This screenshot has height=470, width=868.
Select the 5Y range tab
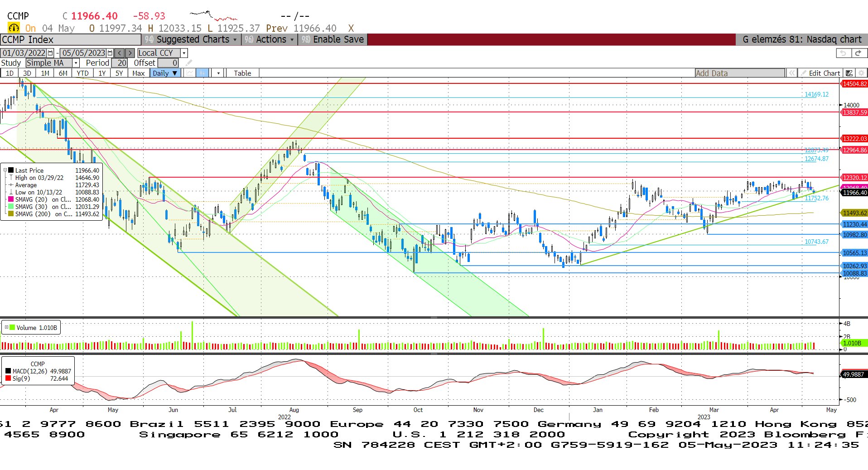[x=119, y=73]
